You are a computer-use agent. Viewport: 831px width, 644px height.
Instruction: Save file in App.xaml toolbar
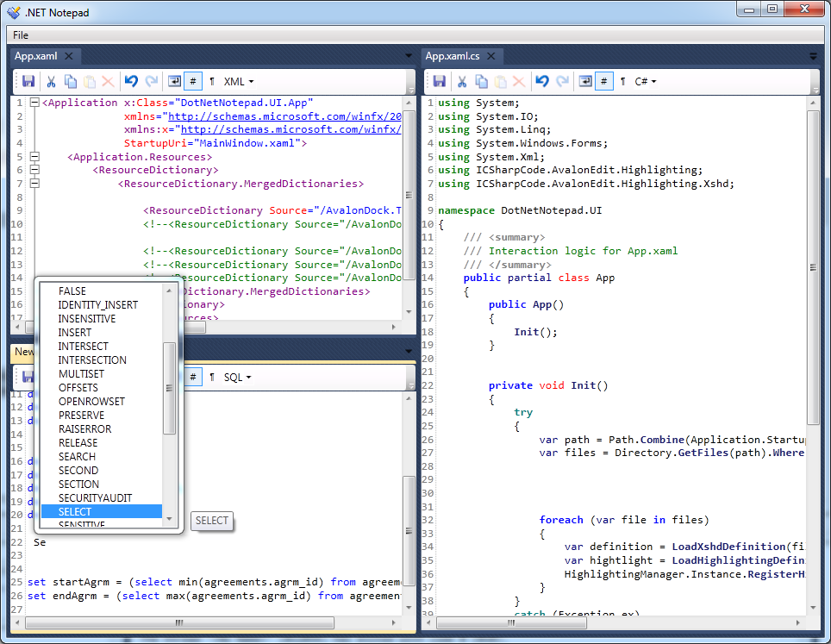pos(28,81)
